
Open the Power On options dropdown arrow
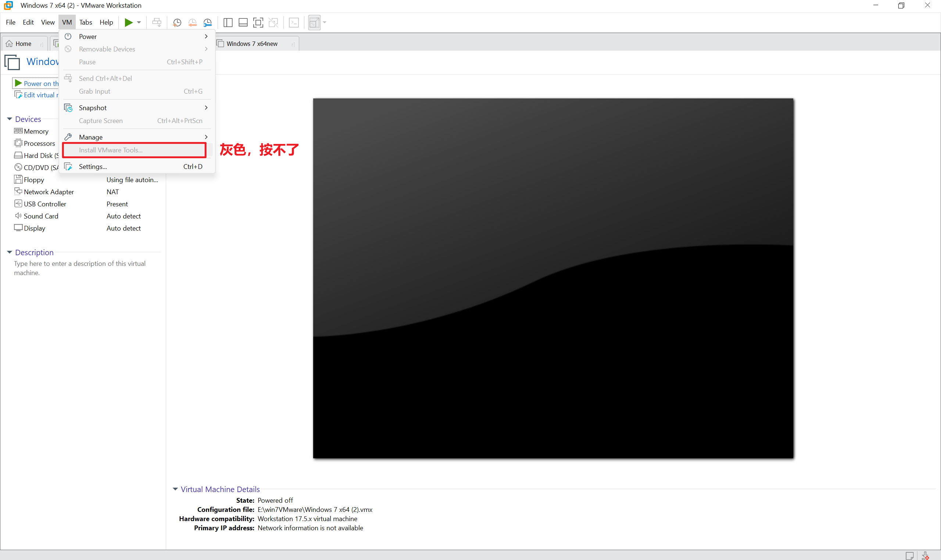(138, 22)
